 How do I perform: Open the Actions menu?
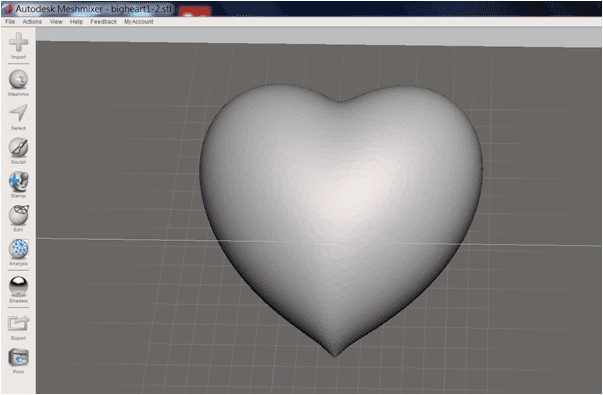tap(32, 22)
